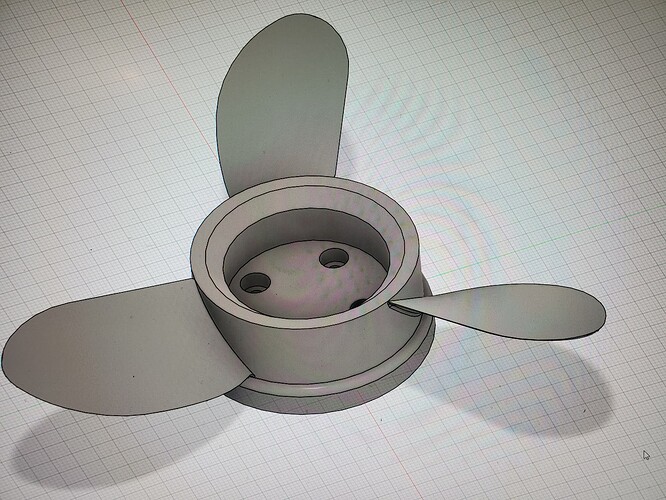The image size is (666, 500).
Task: Click the pointed root of the right blade
Action: [393, 302]
